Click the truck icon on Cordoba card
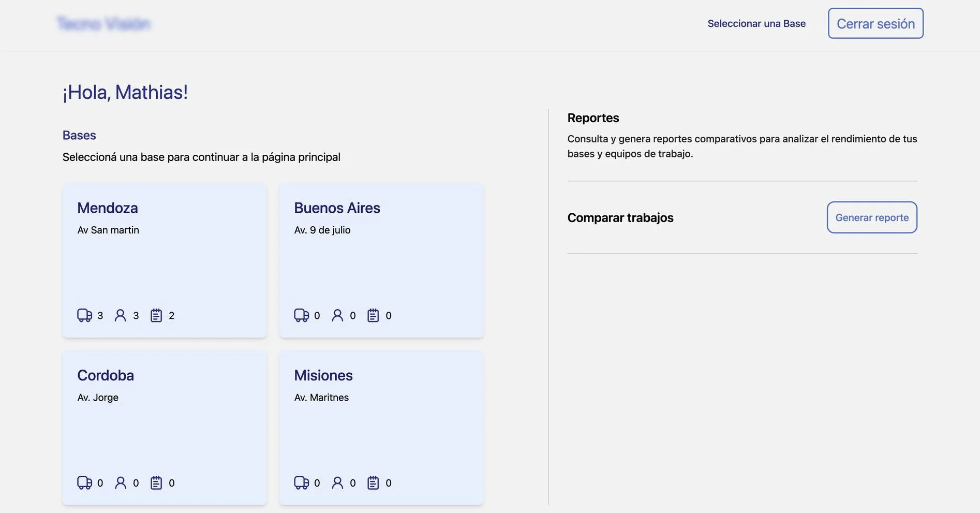Image resolution: width=980 pixels, height=513 pixels. (x=84, y=483)
